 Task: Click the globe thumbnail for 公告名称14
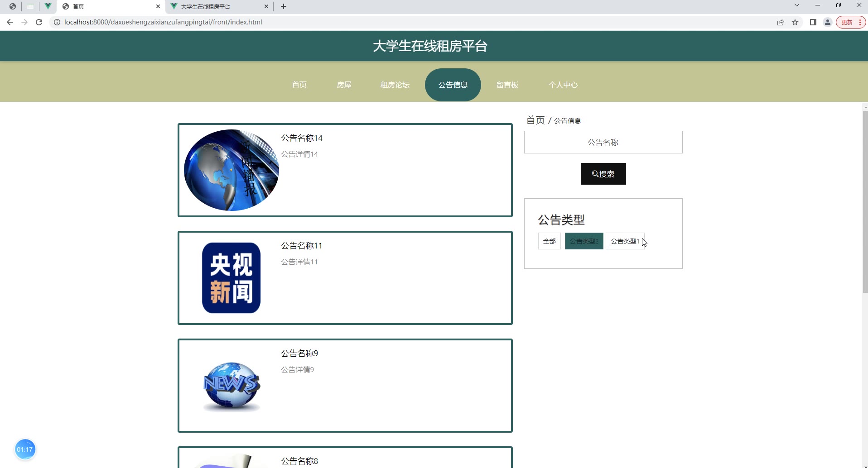231,170
